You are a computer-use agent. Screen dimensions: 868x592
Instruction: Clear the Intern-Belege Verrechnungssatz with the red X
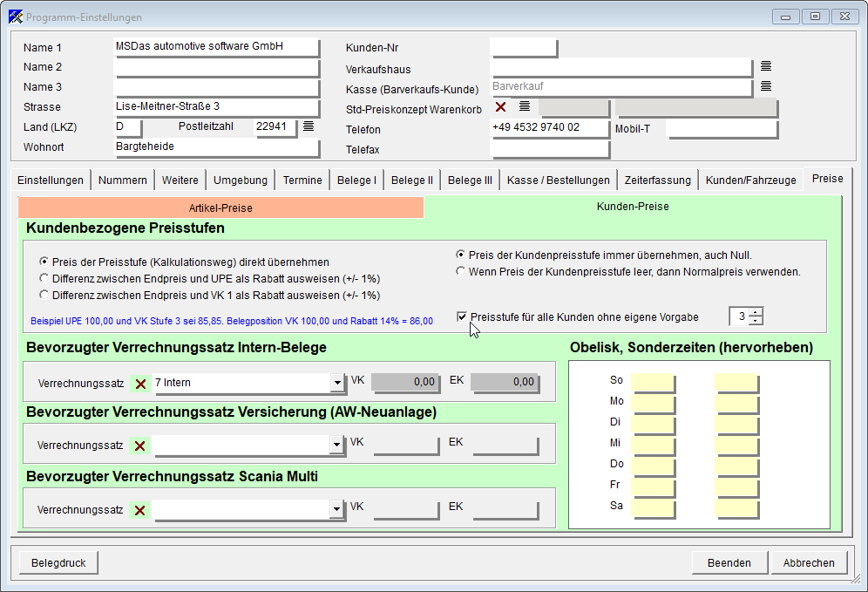[x=140, y=384]
